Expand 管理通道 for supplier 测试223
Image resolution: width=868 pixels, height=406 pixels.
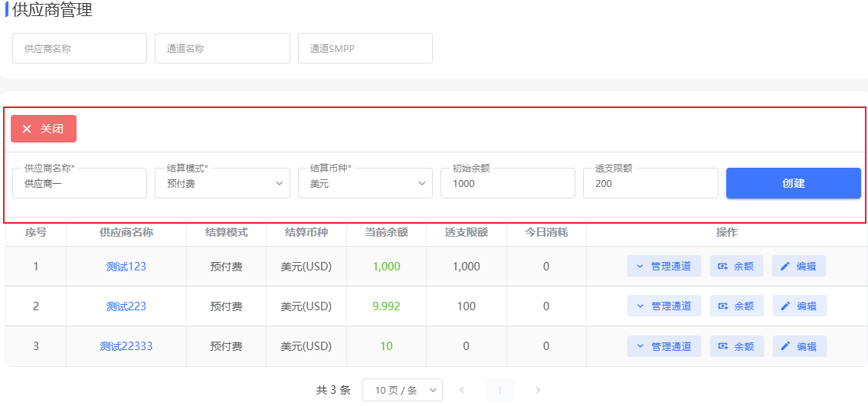coord(663,306)
